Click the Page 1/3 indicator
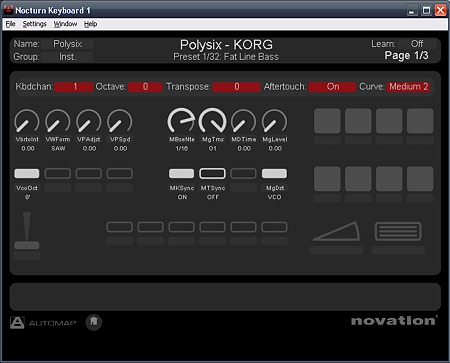The image size is (450, 363). pos(406,55)
